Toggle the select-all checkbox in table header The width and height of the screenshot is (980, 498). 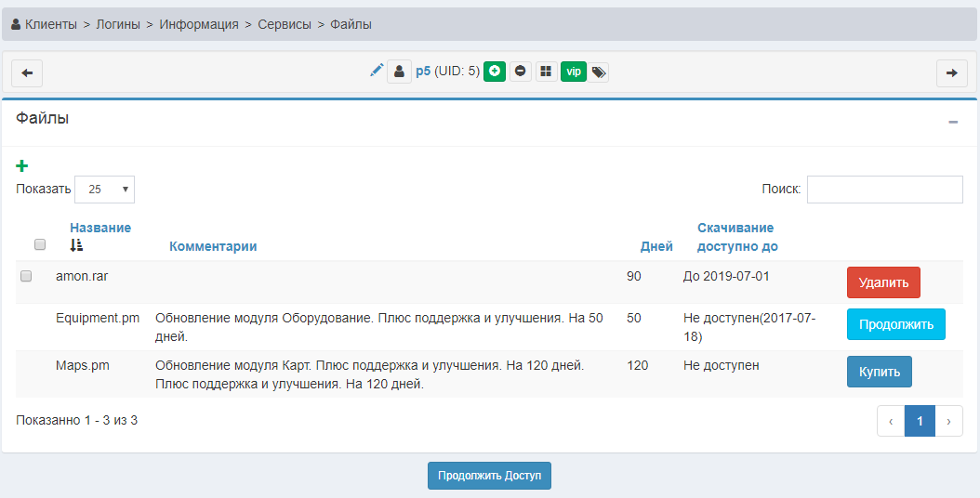point(40,245)
